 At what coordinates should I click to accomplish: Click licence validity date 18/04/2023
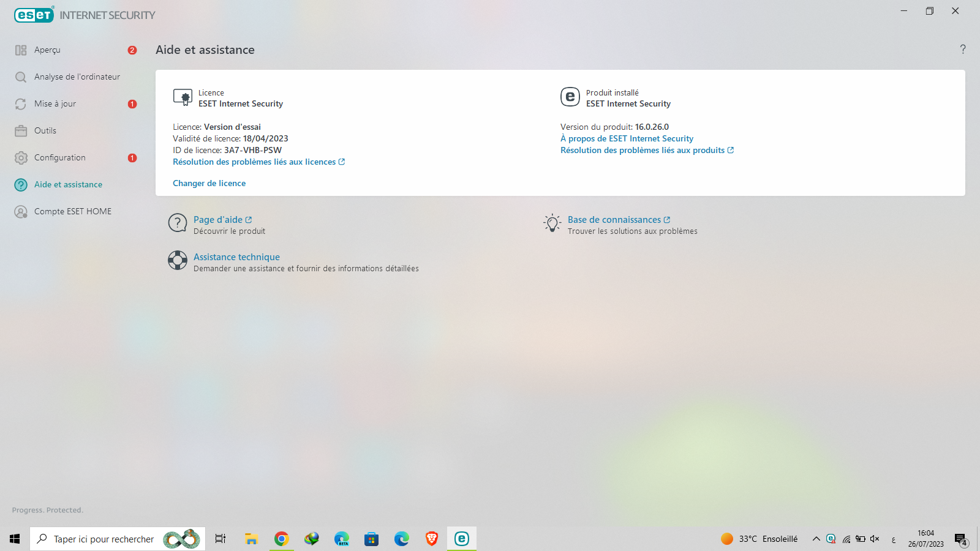point(265,139)
